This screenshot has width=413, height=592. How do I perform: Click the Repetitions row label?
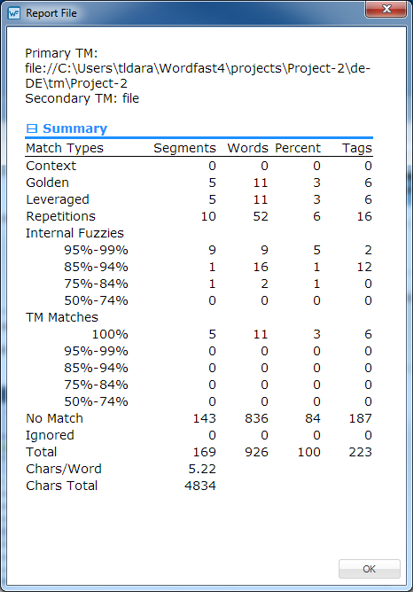click(x=61, y=216)
